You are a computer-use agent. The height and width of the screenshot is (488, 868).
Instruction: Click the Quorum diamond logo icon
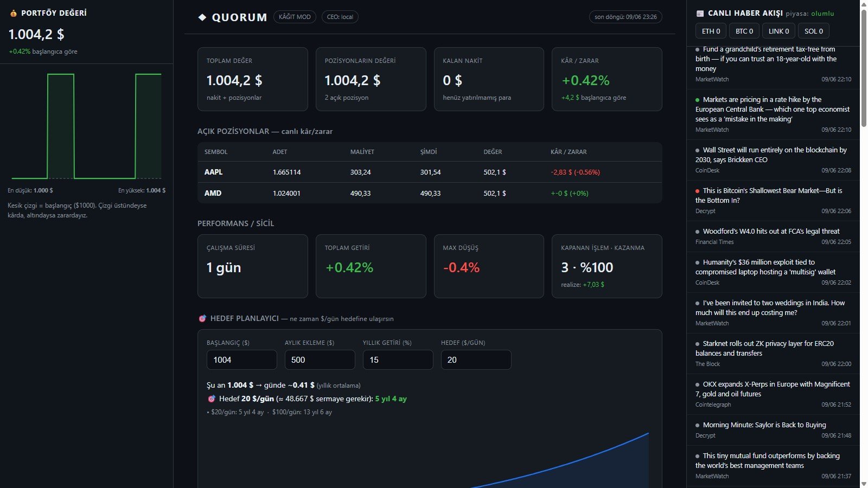(x=202, y=17)
